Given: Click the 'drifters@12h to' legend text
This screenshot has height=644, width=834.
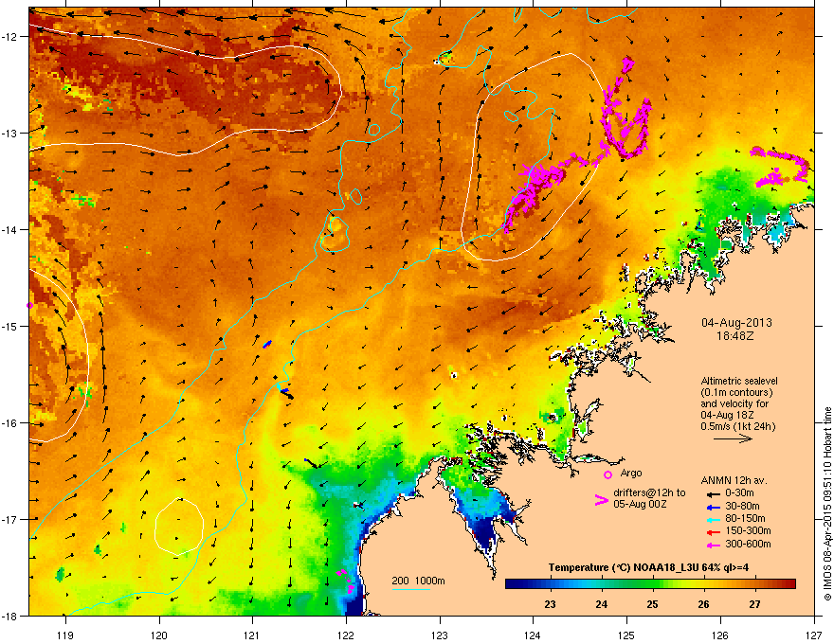Looking at the screenshot, I should 649,492.
